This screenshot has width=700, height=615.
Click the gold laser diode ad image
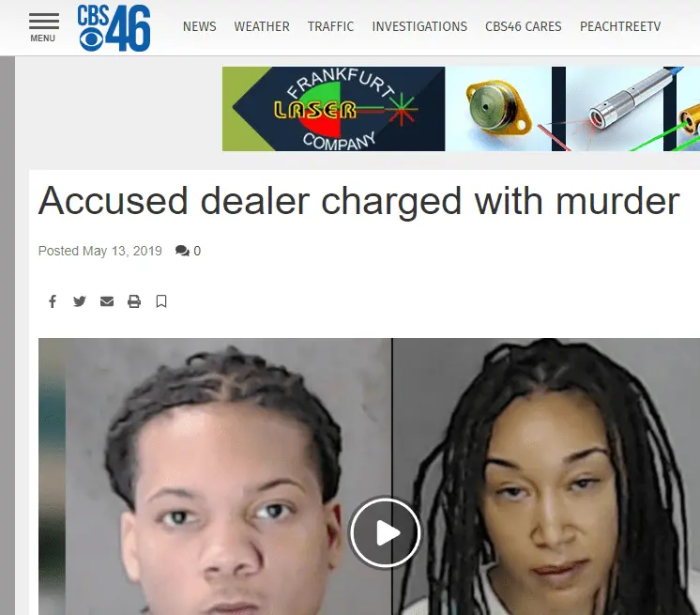(498, 109)
